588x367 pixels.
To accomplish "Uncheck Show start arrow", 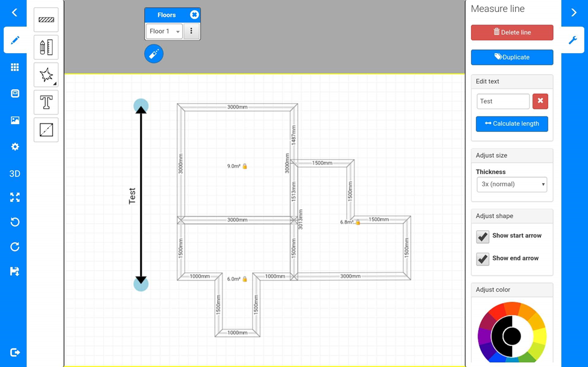I will point(482,236).
